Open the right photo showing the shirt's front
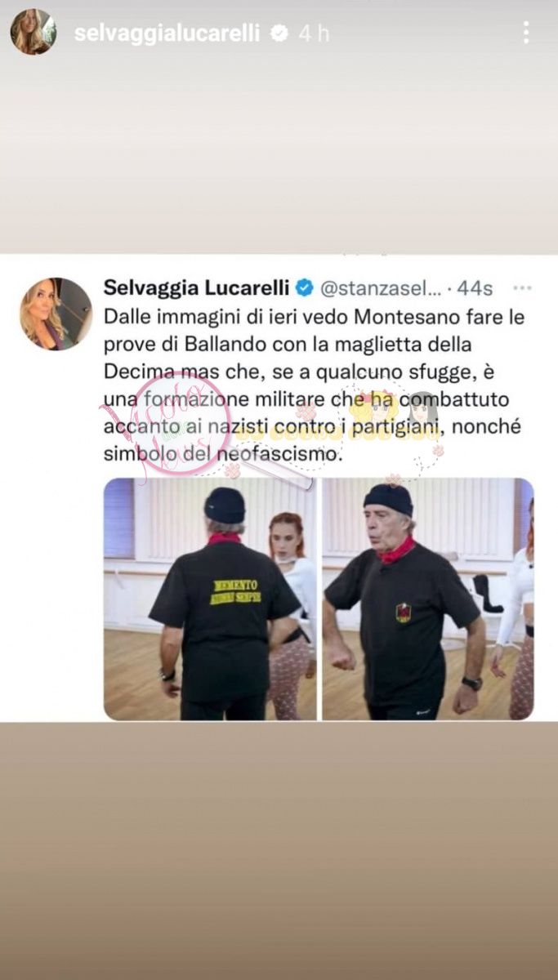Viewport: 558px width, 980px height. [428, 599]
